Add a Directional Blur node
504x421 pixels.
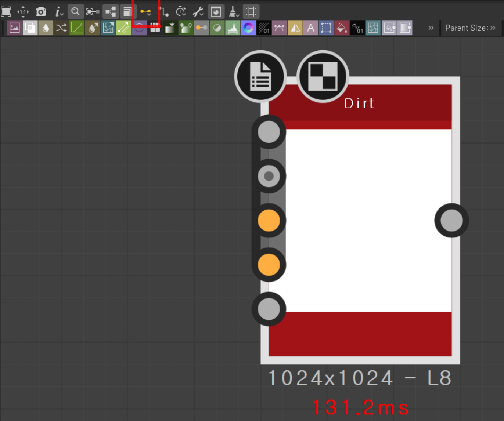93,28
